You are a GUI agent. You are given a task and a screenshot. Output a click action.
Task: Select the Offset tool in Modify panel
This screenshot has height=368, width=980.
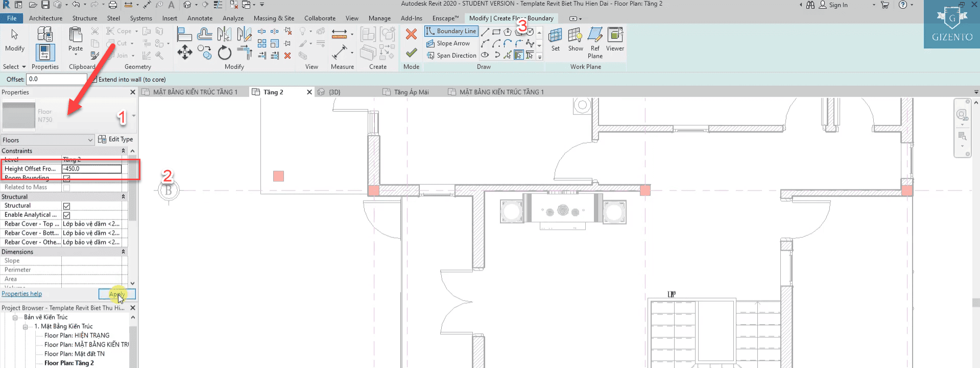coord(205,34)
